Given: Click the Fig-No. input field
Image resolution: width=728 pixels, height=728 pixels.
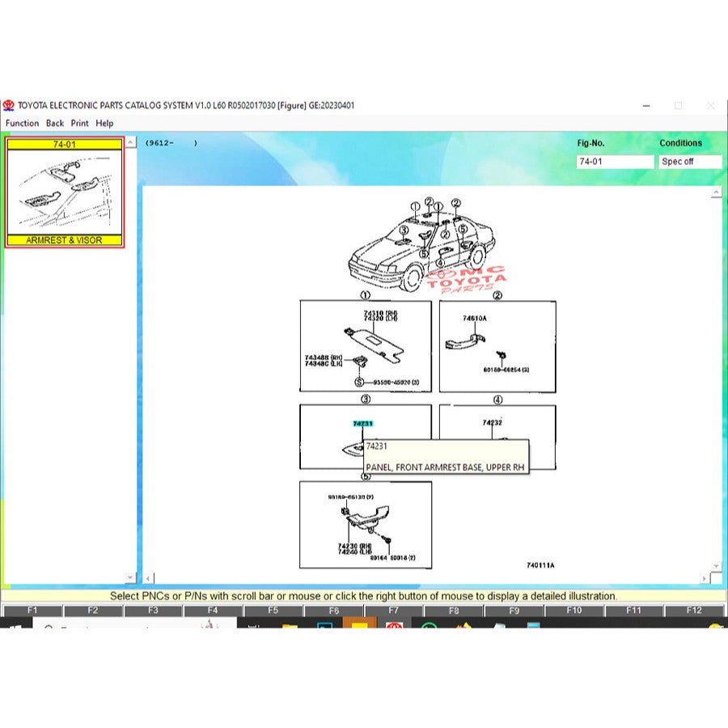Looking at the screenshot, I should tap(615, 162).
